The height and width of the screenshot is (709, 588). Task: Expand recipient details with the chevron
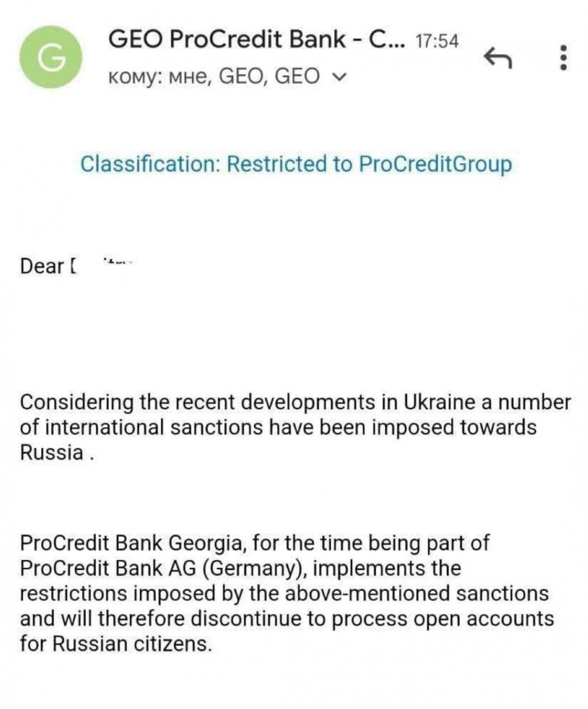click(338, 76)
